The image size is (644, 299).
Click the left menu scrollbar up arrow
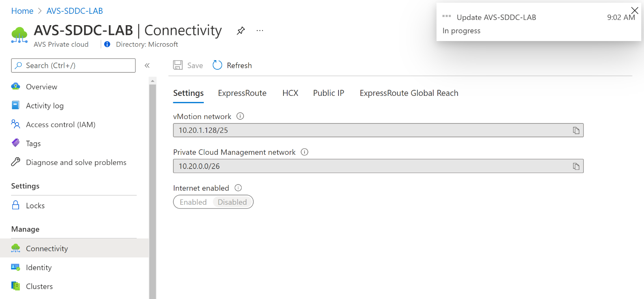(153, 81)
